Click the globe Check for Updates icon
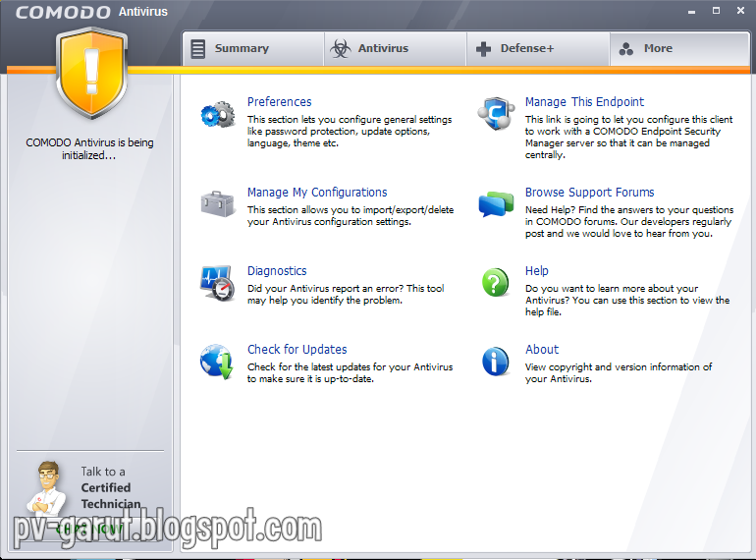 (216, 362)
